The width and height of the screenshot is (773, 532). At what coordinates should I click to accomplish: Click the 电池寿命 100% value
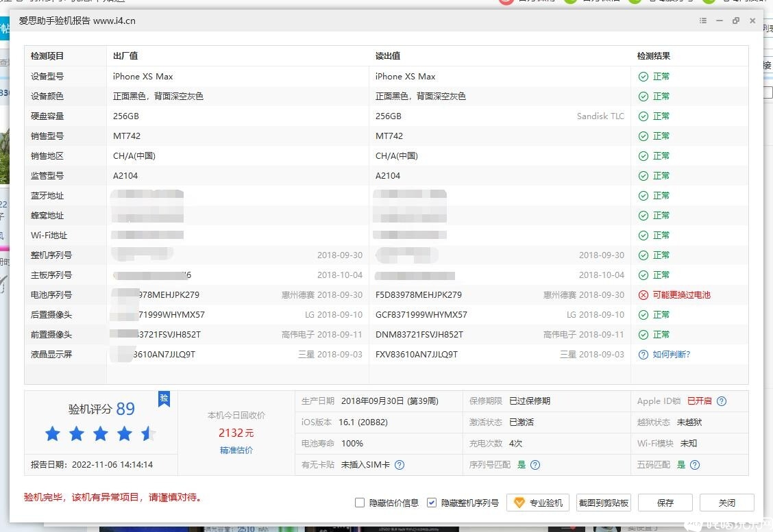pos(352,444)
